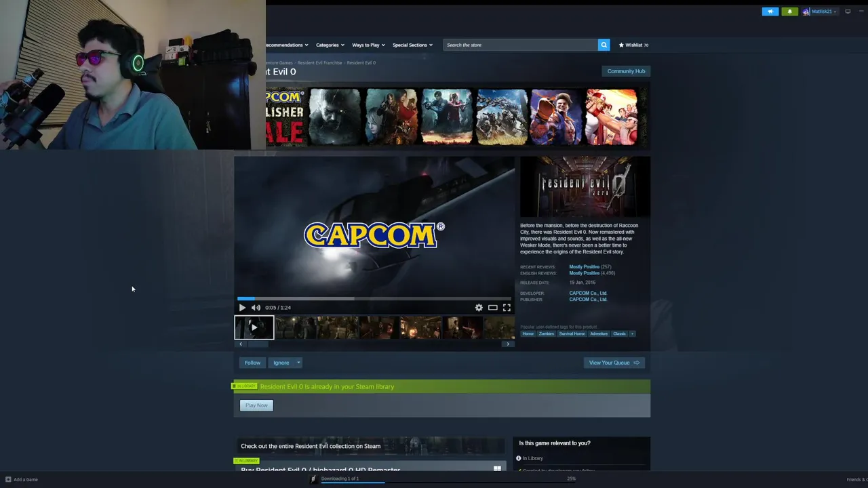Click the right arrow of media strip
Screen dimensions: 868x488
(508, 344)
